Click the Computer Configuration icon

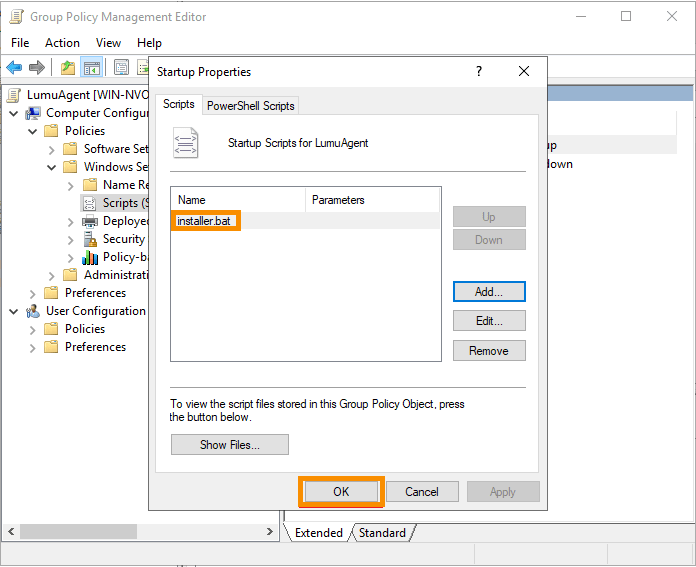pos(33,113)
